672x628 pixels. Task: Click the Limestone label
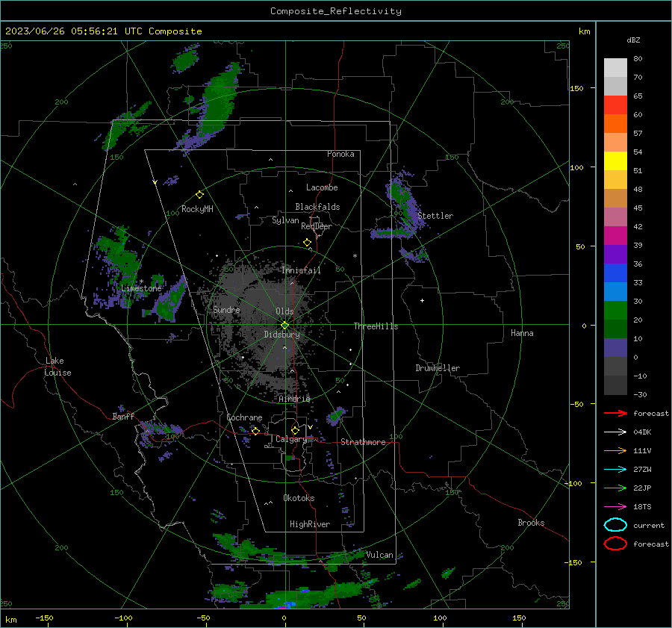pos(141,288)
